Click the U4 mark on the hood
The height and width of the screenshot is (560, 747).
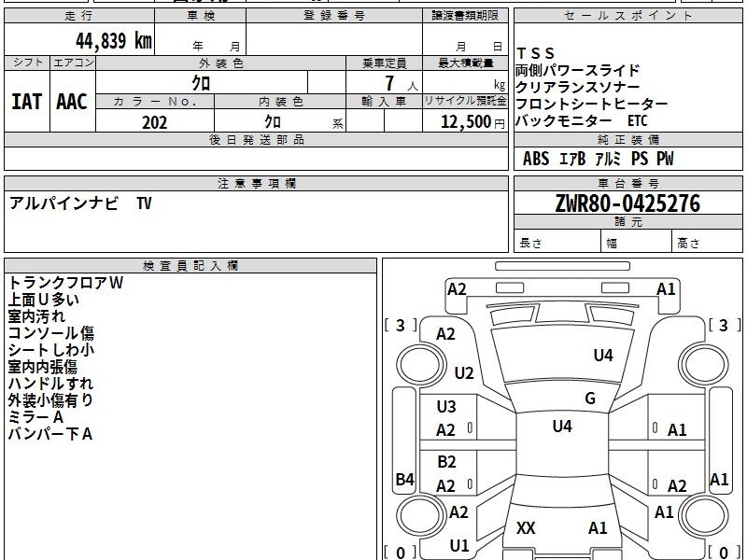tap(603, 356)
